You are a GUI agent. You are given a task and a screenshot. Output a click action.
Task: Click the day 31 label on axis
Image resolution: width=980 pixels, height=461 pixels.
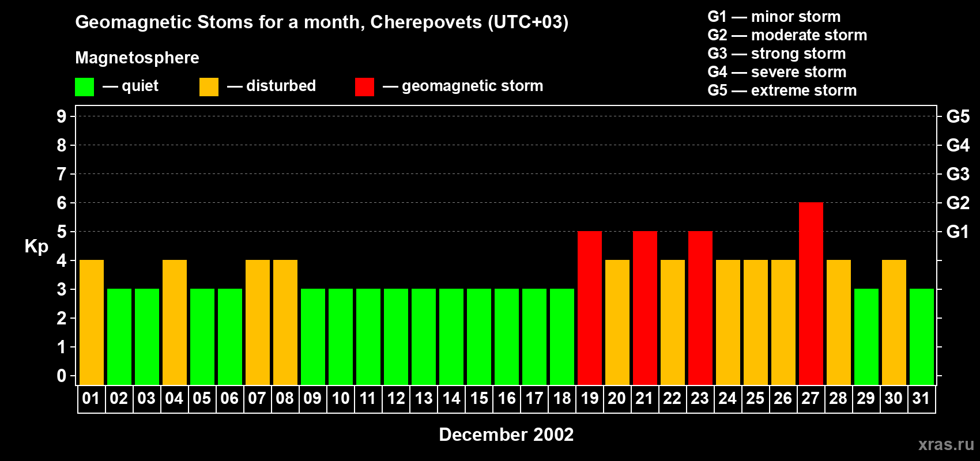tap(921, 399)
